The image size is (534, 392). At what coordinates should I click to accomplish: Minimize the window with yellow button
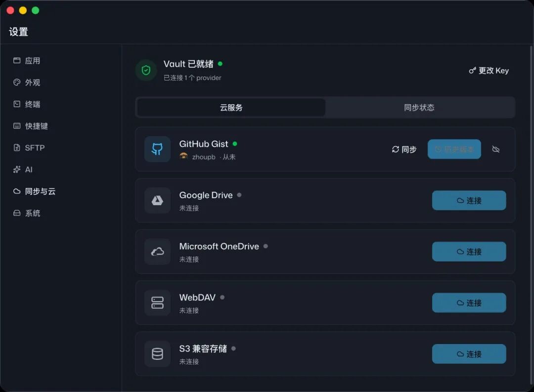click(x=23, y=10)
